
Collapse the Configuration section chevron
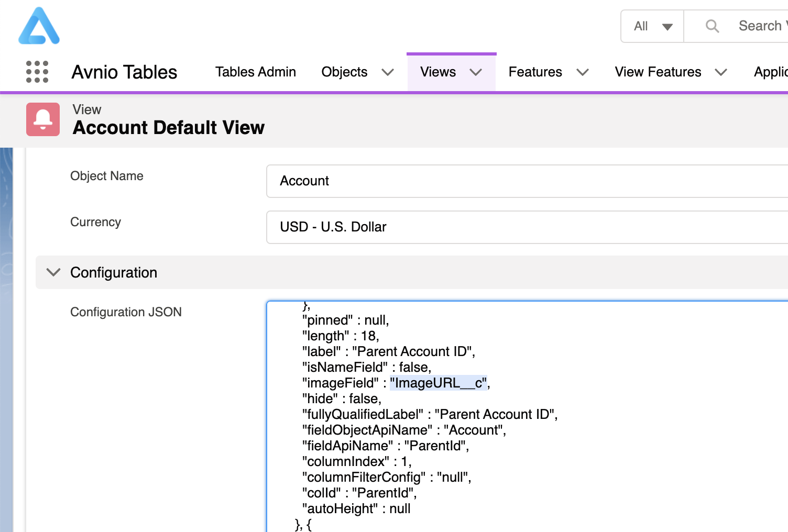[53, 272]
